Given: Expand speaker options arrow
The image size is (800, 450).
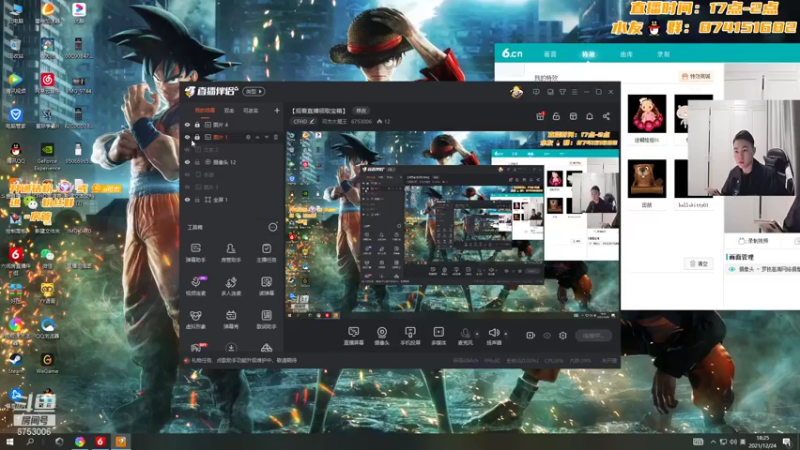Looking at the screenshot, I should (506, 334).
